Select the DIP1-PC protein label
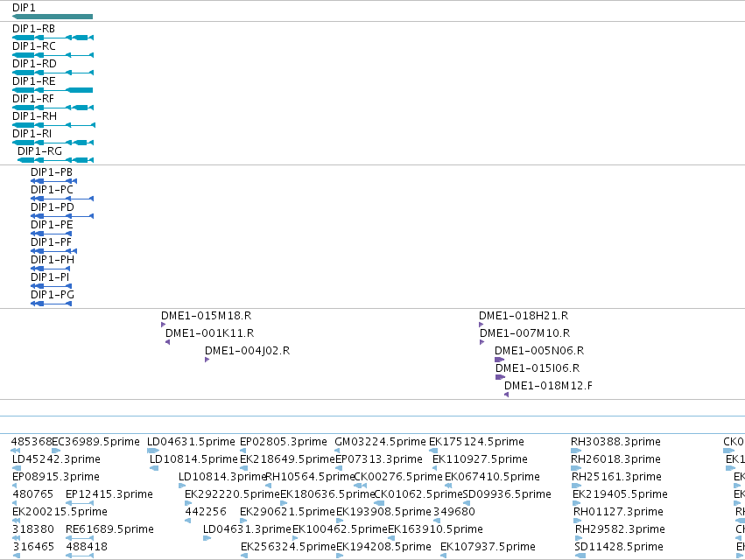The height and width of the screenshot is (560, 745). point(52,190)
